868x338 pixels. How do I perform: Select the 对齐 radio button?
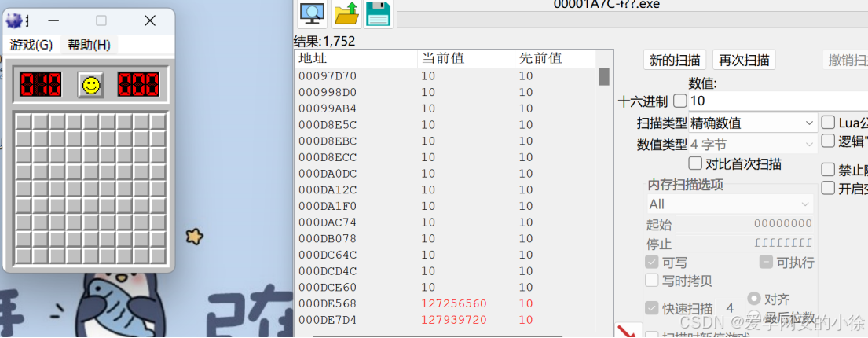pos(753,299)
